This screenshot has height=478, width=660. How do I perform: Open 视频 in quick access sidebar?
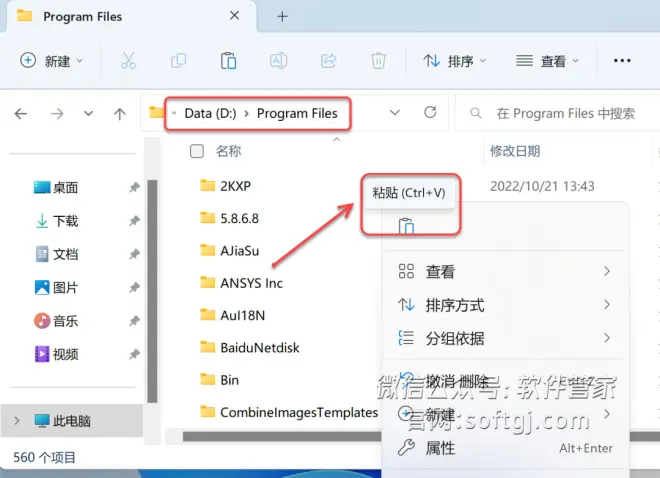coord(56,354)
